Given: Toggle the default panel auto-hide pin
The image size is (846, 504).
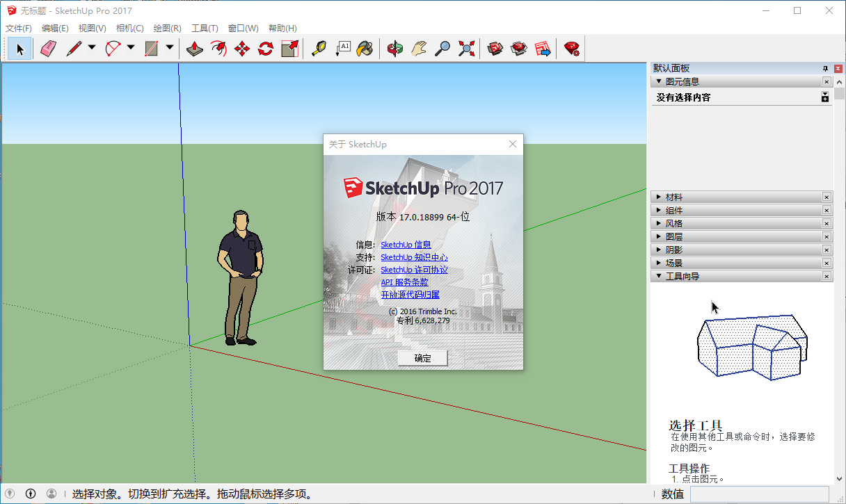Looking at the screenshot, I should (825, 68).
